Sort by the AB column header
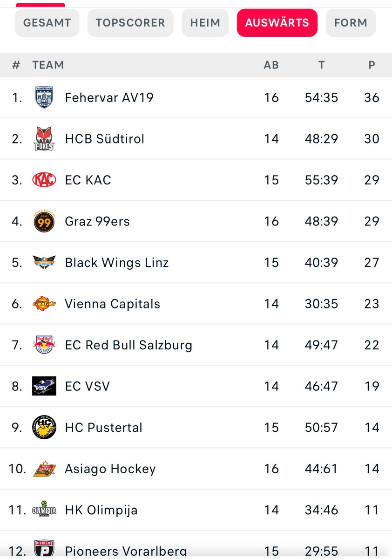The height and width of the screenshot is (559, 392). 271,65
